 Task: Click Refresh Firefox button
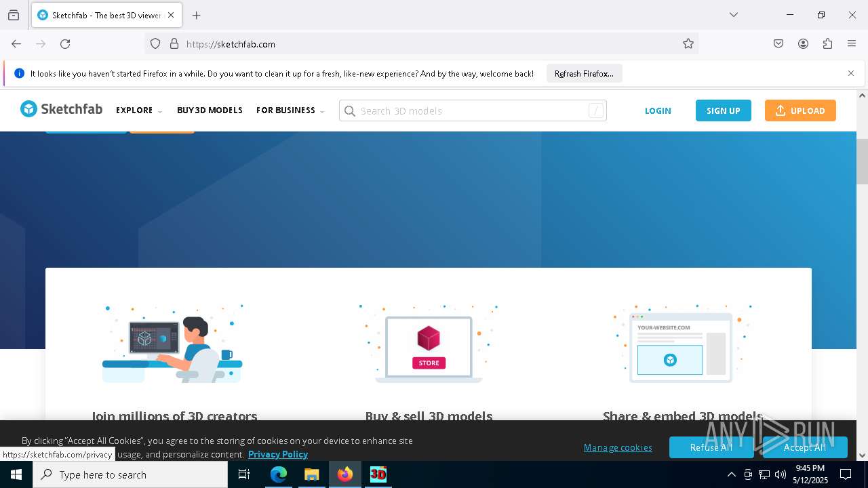pos(584,73)
